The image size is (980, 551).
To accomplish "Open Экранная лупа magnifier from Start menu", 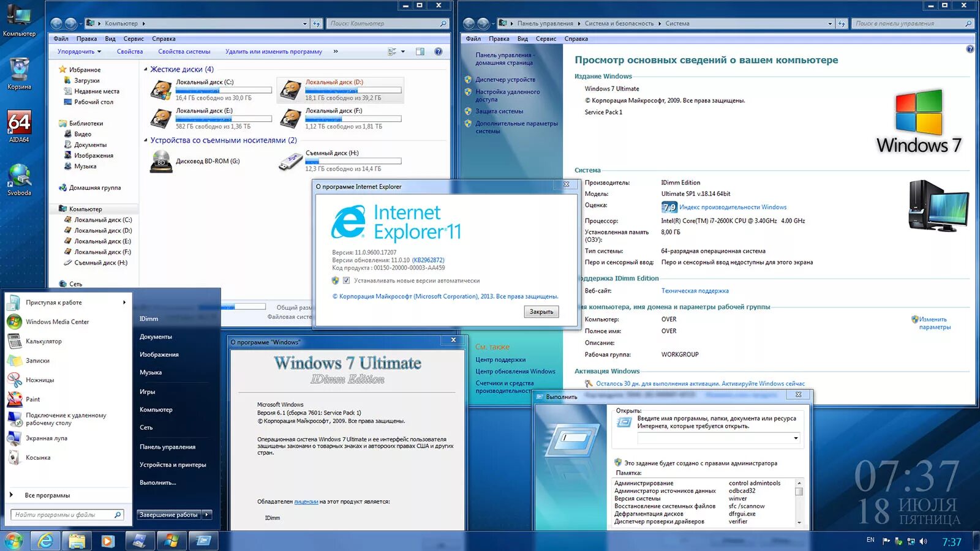I will coord(46,438).
